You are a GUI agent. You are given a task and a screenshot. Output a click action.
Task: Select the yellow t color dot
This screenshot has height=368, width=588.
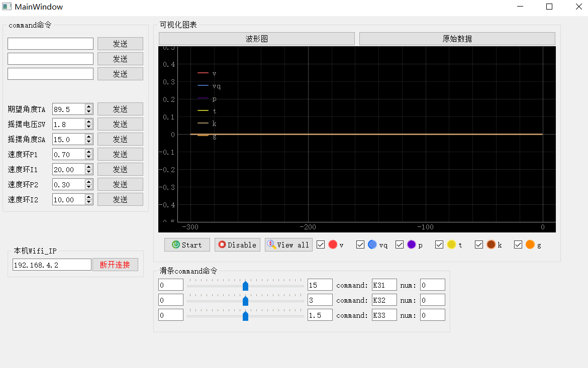[x=451, y=244]
